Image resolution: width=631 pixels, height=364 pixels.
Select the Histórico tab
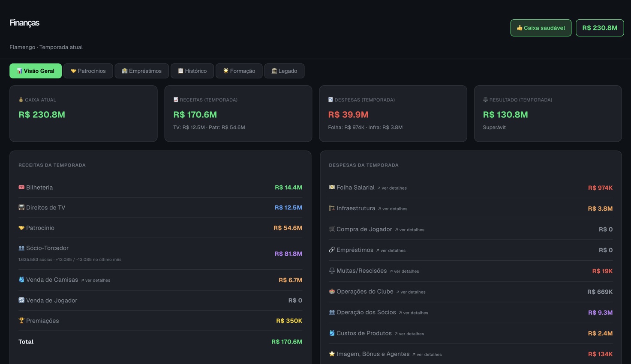(x=192, y=71)
